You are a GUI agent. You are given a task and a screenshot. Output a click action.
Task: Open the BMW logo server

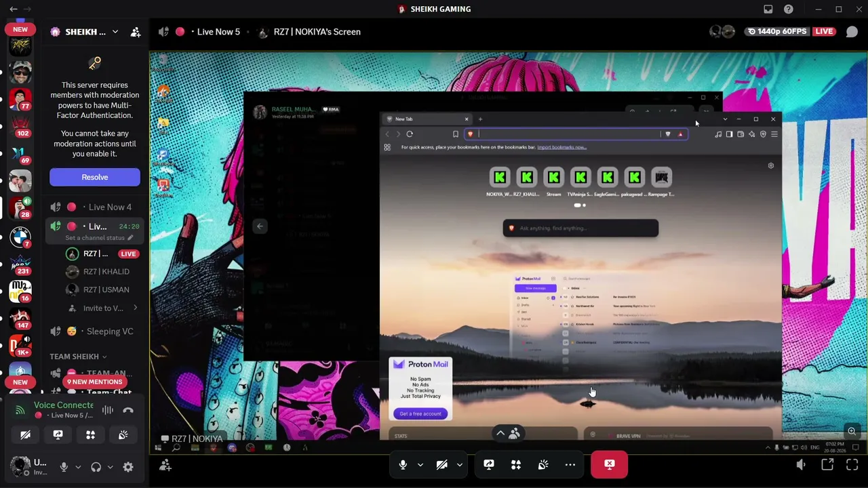[x=20, y=237]
